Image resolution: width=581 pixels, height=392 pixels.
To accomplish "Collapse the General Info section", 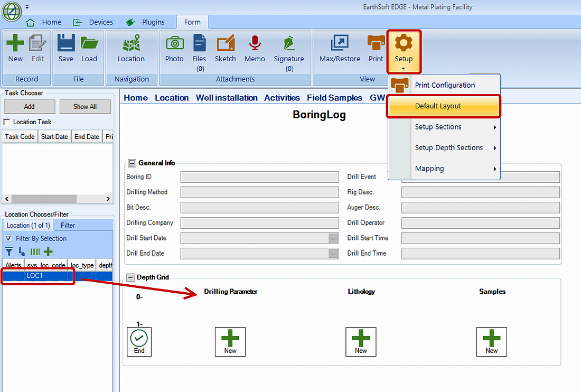I will click(132, 163).
